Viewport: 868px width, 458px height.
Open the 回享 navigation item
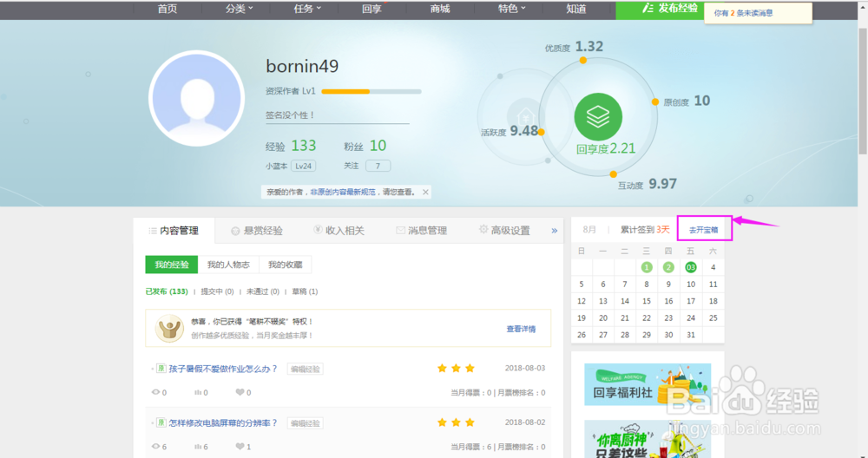click(372, 9)
